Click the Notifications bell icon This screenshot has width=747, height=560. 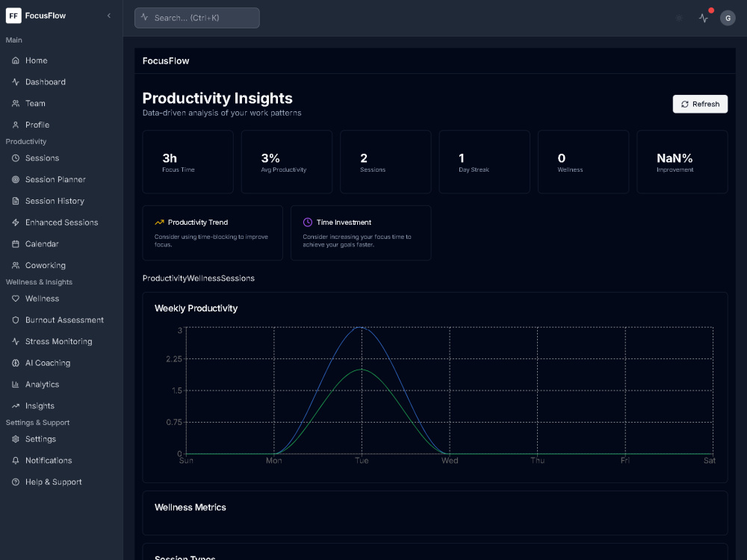[x=16, y=461]
